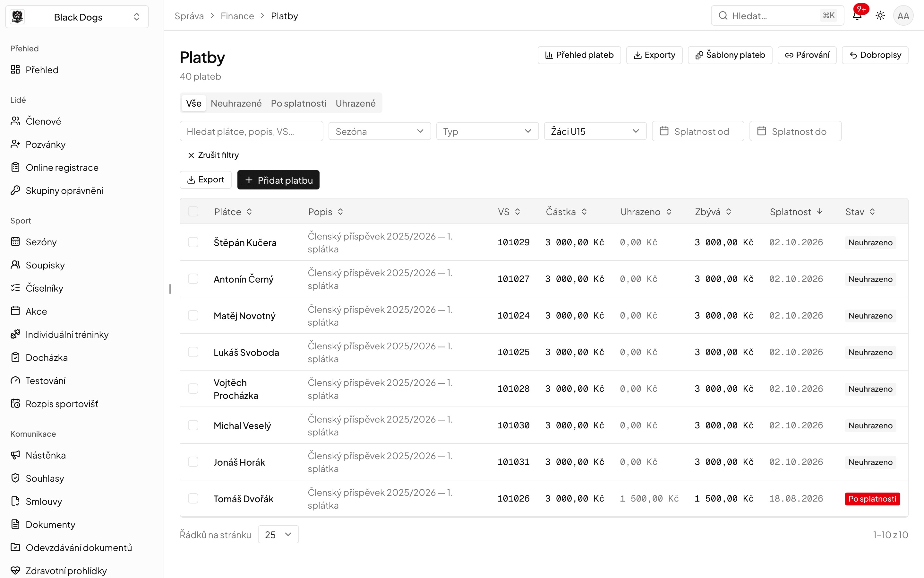Click Zrušit filtry
This screenshot has width=924, height=578.
[x=213, y=155]
